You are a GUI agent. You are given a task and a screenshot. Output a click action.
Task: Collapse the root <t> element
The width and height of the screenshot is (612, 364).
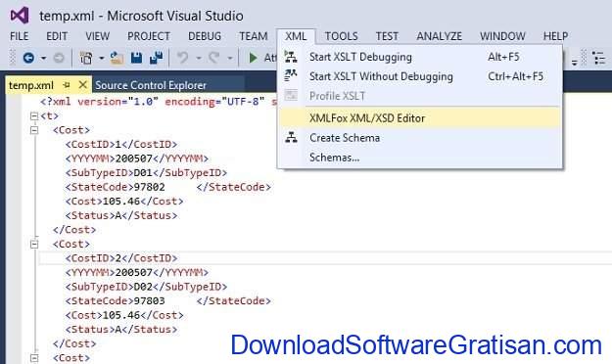tap(34, 115)
